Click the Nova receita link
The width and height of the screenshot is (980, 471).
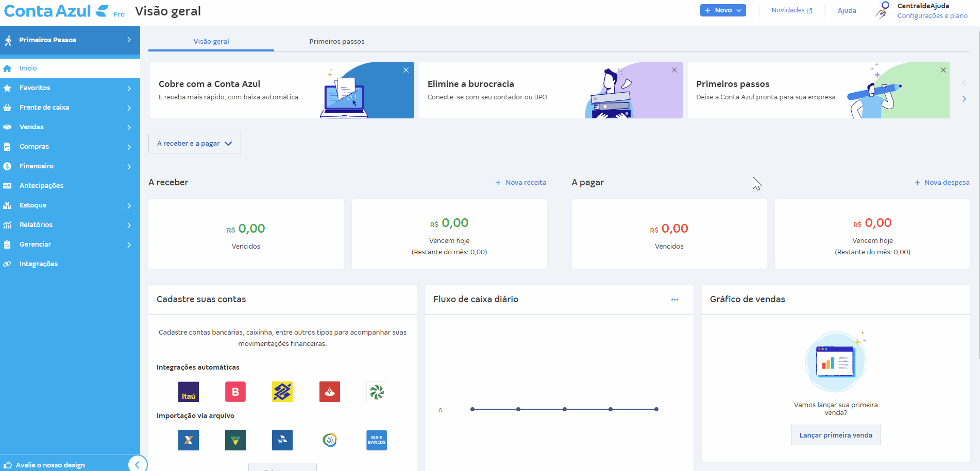pyautogui.click(x=520, y=182)
